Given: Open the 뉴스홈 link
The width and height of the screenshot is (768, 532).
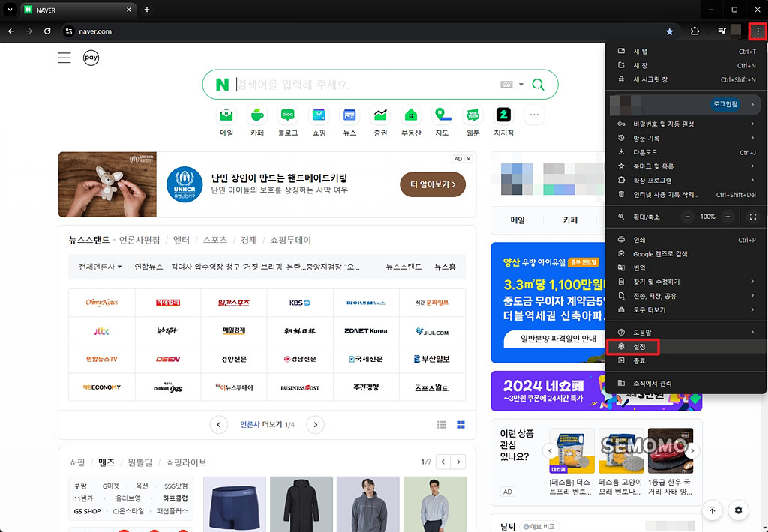Looking at the screenshot, I should pos(445,267).
